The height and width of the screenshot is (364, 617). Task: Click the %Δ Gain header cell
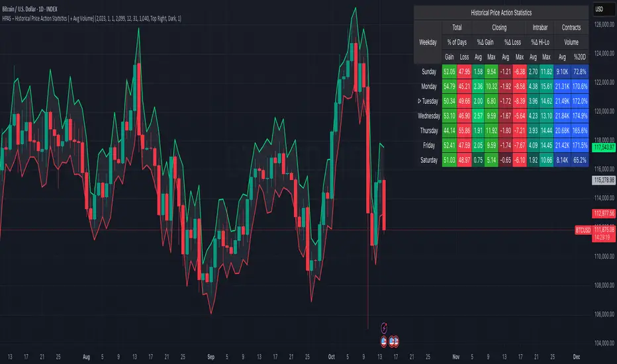485,42
